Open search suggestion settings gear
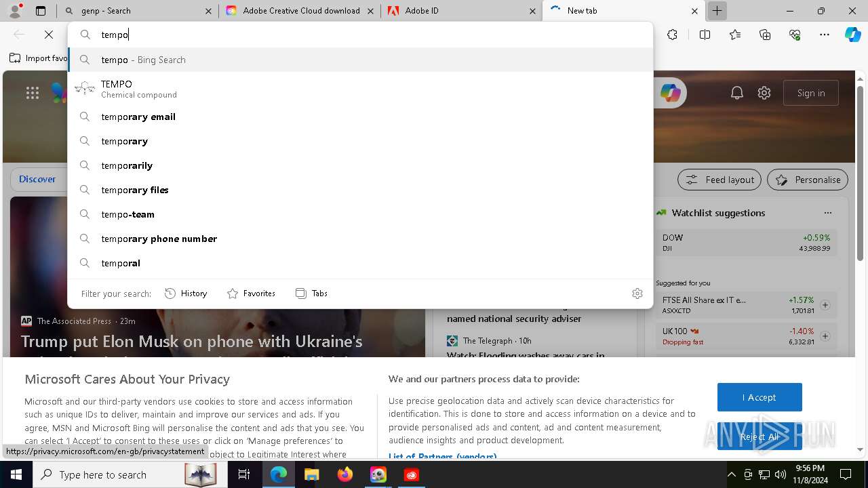Image resolution: width=868 pixels, height=488 pixels. click(x=637, y=293)
